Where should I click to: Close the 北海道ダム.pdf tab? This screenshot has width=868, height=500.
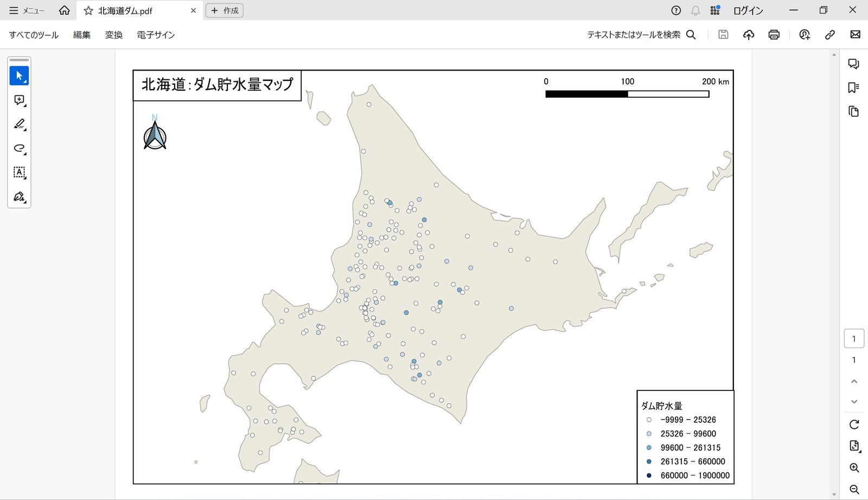(x=193, y=11)
